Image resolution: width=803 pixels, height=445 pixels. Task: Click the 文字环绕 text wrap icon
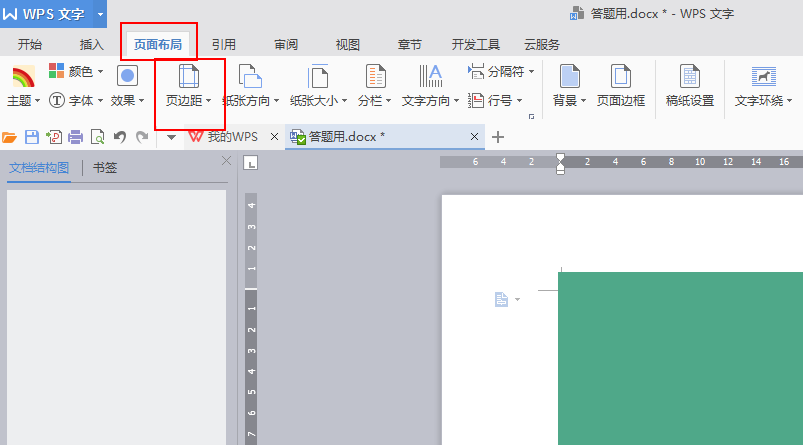pyautogui.click(x=764, y=76)
